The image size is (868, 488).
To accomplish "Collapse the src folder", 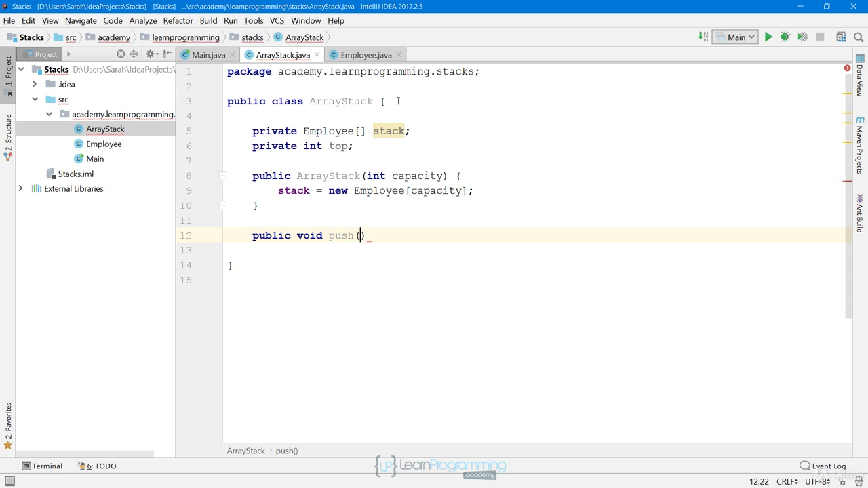I will tap(35, 99).
